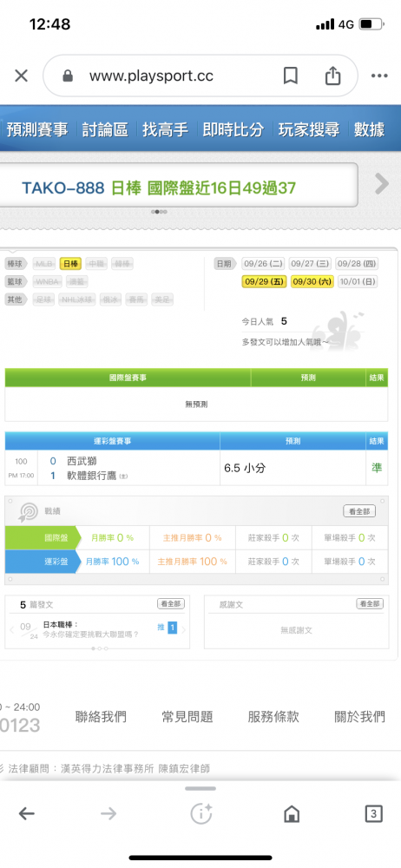Tap the home icon in bottom bar
401x868 pixels.
pos(292,813)
